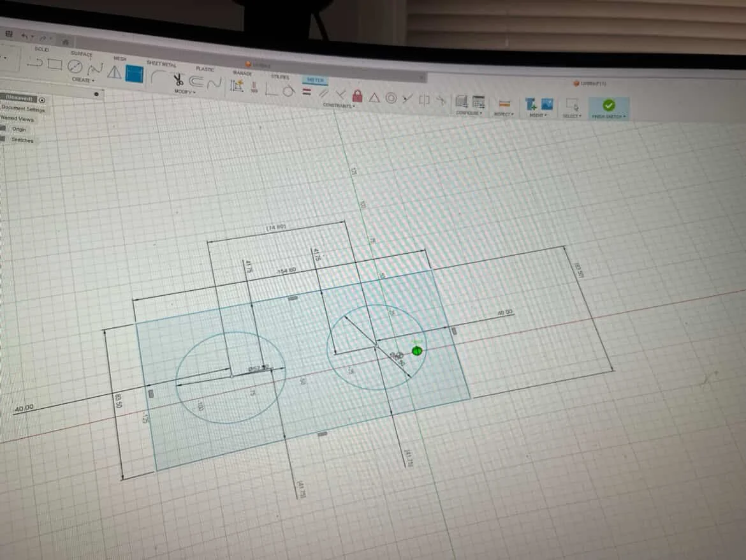The width and height of the screenshot is (746, 560).
Task: Apply the Perpendicular constraint
Action: point(340,94)
